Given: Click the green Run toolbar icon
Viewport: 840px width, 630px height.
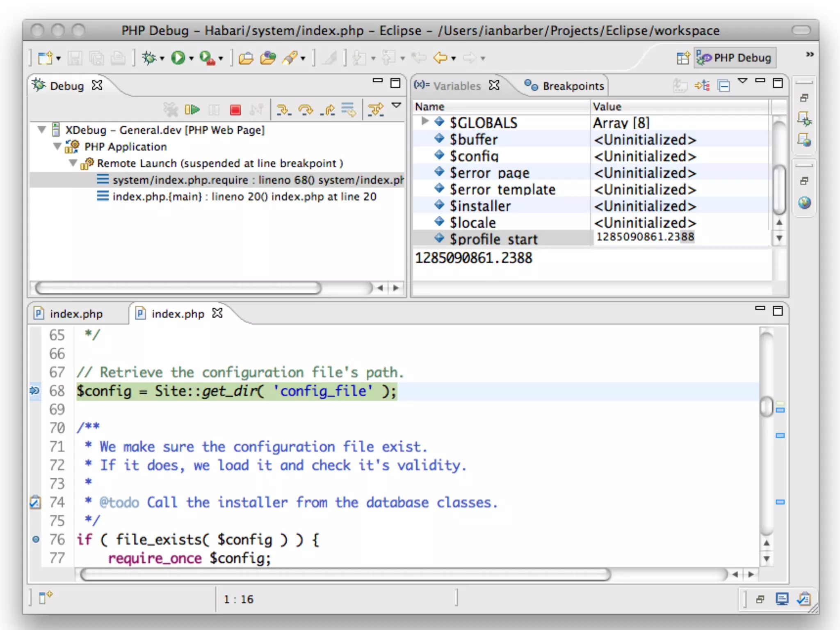Looking at the screenshot, I should coord(178,58).
